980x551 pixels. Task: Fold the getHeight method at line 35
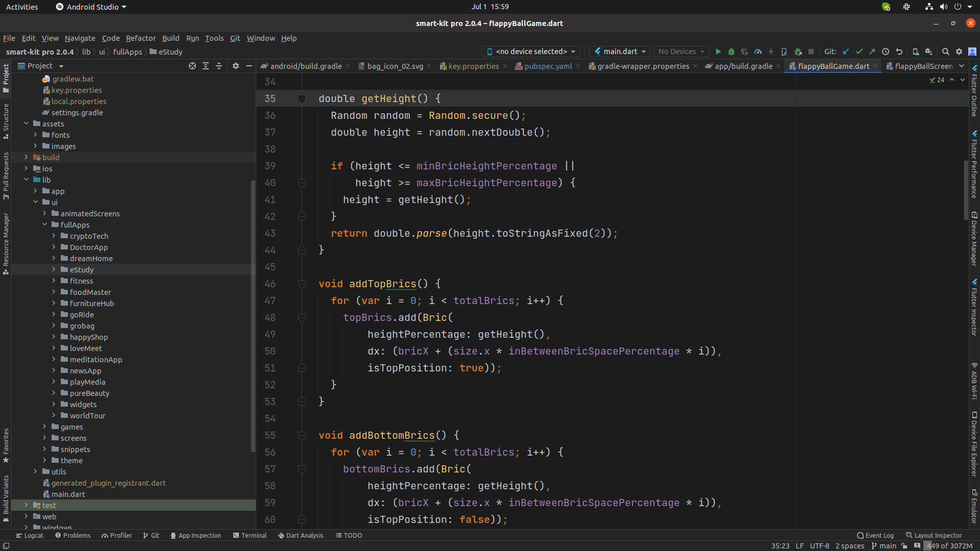pos(302,98)
